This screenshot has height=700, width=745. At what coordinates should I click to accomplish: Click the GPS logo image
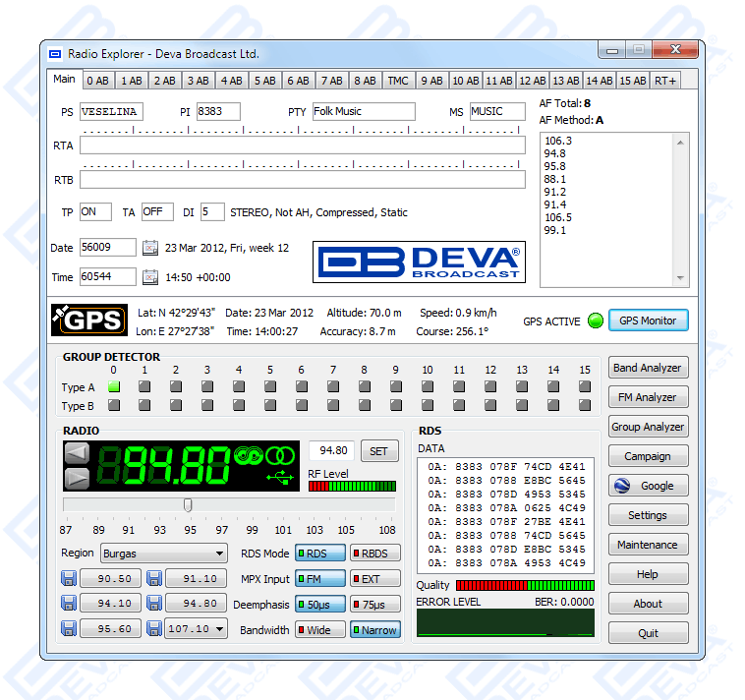click(x=88, y=320)
